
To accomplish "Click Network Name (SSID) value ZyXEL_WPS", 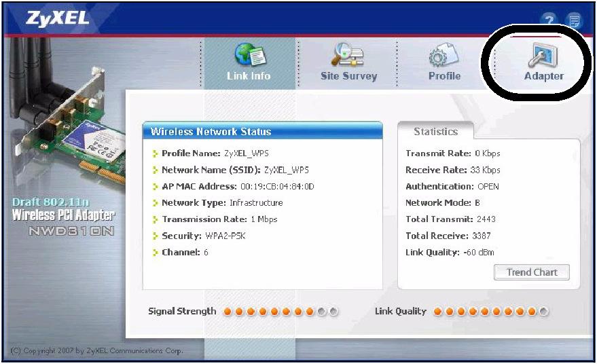I will pos(287,170).
